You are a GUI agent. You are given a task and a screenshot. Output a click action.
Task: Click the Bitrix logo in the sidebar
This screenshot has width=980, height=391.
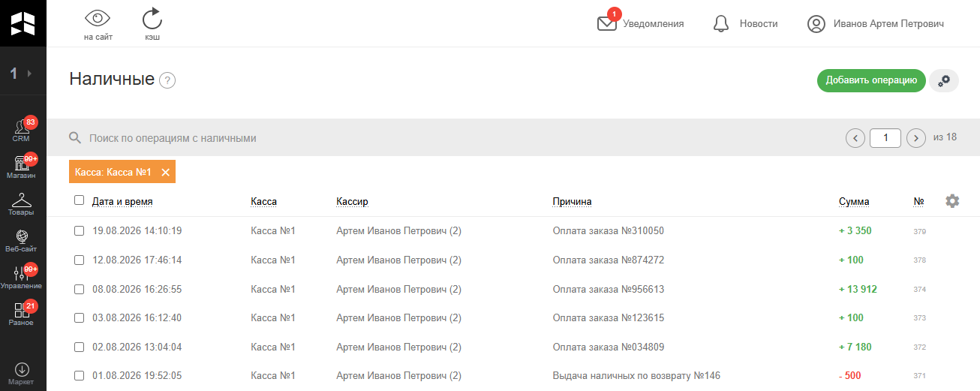tap(23, 23)
